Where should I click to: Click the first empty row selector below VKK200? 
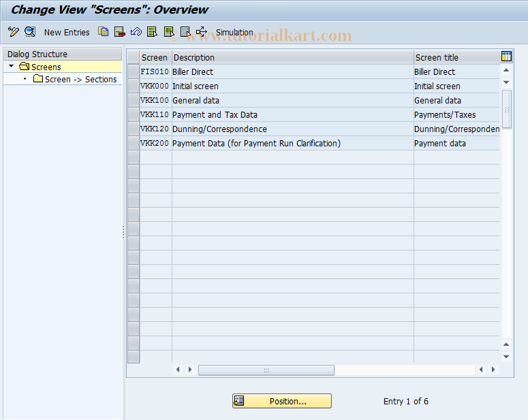pos(134,157)
